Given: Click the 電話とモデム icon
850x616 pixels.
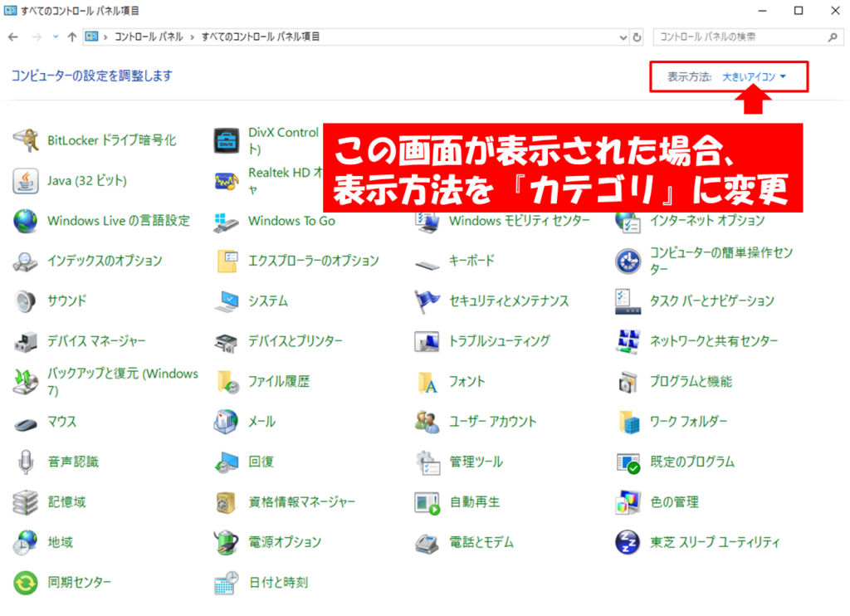Looking at the screenshot, I should (x=427, y=542).
